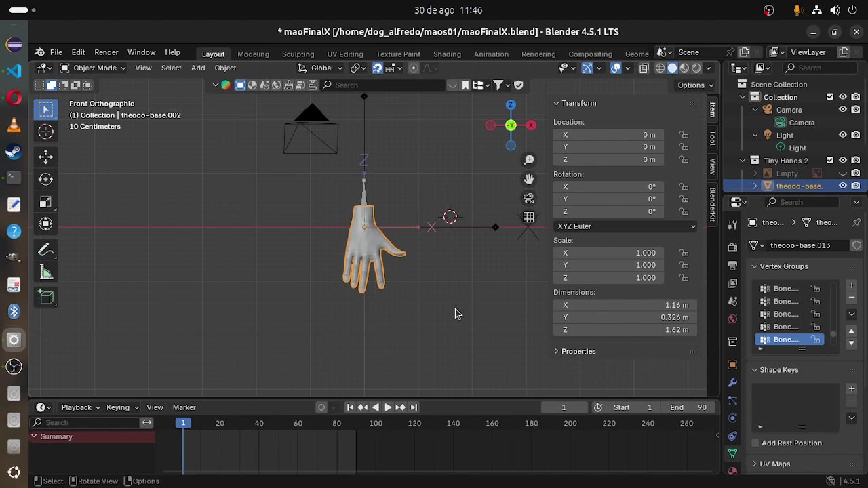Select the Measure tool
This screenshot has height=488, width=868.
[x=45, y=272]
